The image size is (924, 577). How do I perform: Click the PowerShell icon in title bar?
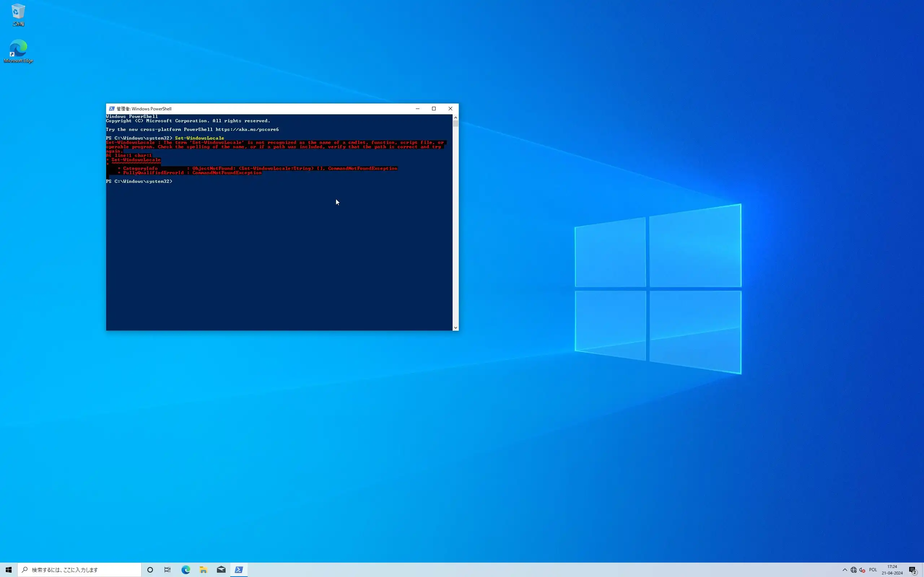click(112, 109)
